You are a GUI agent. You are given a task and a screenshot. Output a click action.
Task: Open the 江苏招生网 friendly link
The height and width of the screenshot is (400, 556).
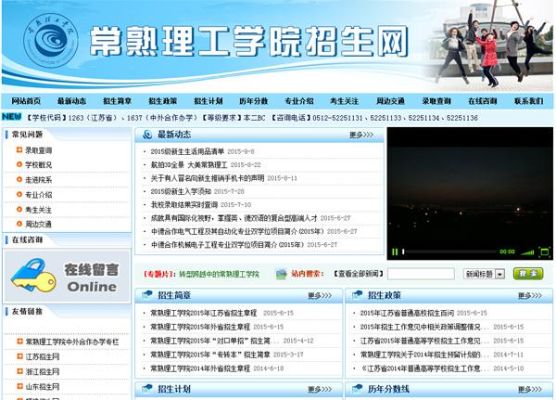[x=42, y=357]
